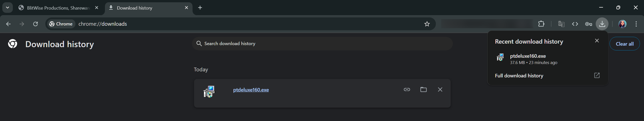
Task: Show ptdeluxe160.exe in folder
Action: click(423, 89)
